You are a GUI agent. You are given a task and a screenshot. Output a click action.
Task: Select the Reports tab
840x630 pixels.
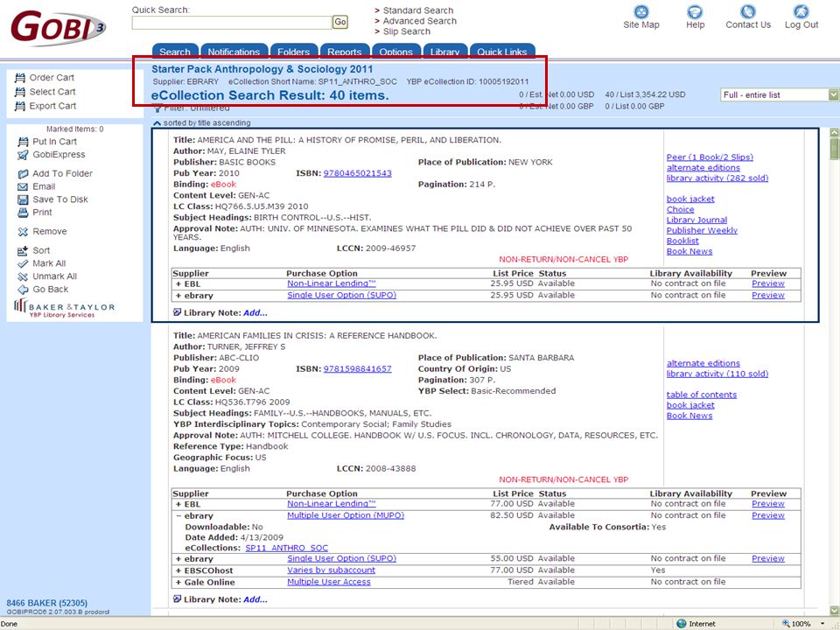pyautogui.click(x=345, y=51)
